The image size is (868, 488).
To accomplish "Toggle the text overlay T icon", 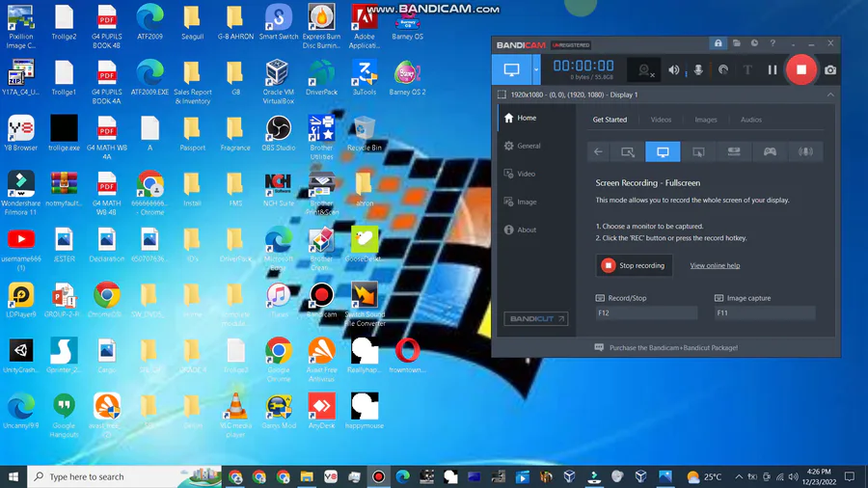I will tap(747, 69).
